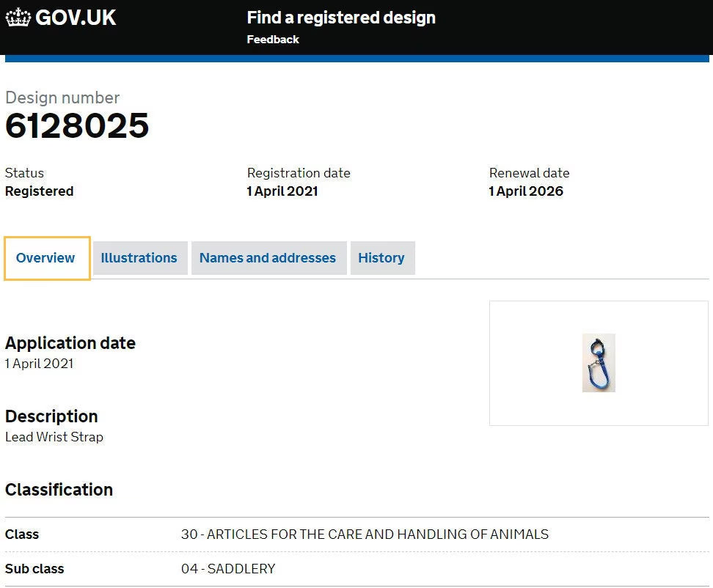This screenshot has width=713, height=588.
Task: Click the GOV.UK wordmark text
Action: coord(76,18)
